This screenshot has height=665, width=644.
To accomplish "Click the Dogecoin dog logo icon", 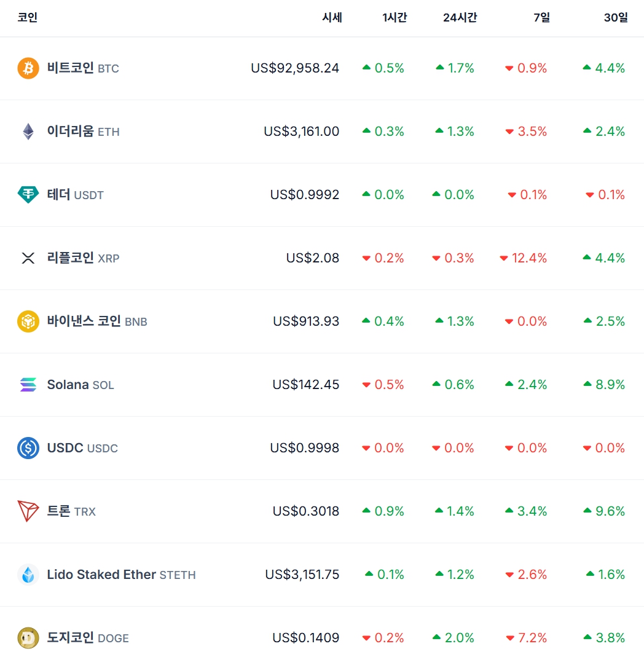I will (28, 638).
